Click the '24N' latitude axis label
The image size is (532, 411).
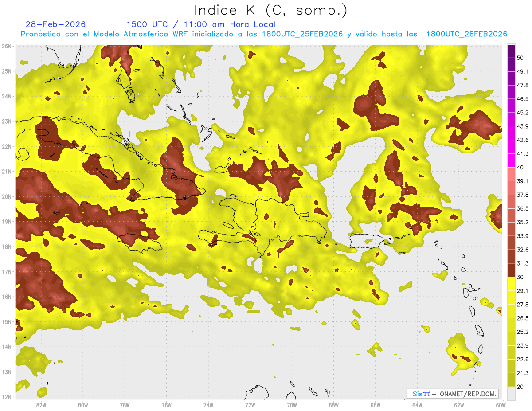pyautogui.click(x=7, y=96)
